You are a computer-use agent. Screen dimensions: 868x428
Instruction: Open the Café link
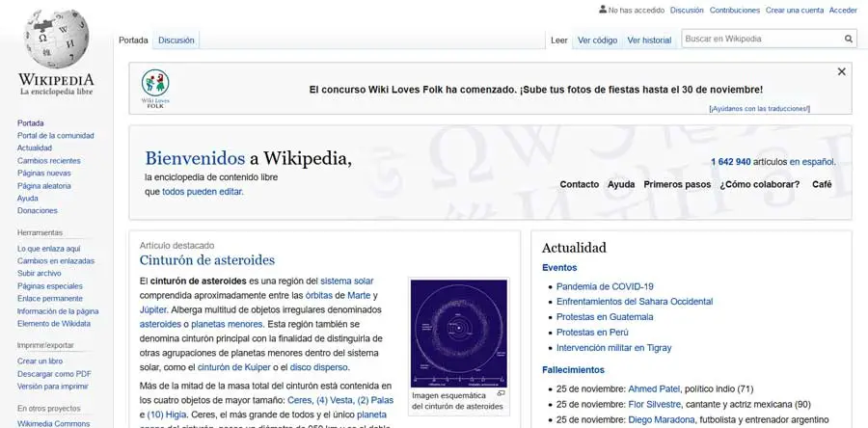[x=822, y=185]
